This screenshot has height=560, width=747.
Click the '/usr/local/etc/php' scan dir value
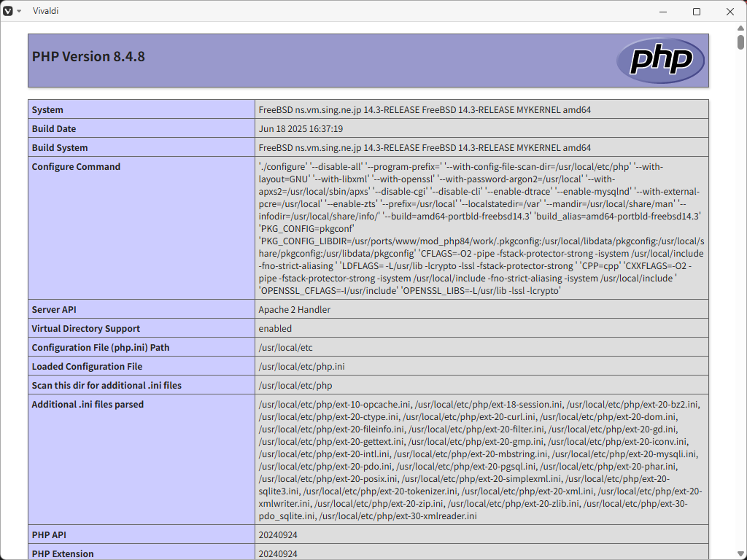pyautogui.click(x=295, y=385)
